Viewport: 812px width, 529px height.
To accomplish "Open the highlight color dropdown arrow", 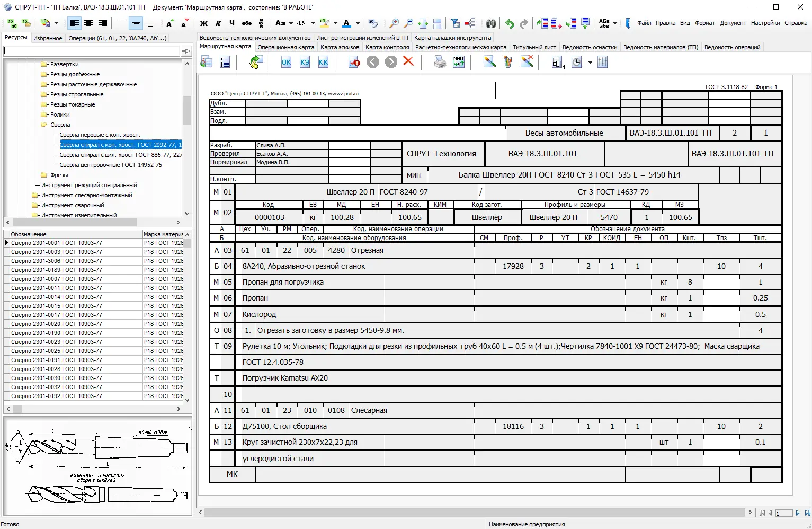I will pos(335,23).
